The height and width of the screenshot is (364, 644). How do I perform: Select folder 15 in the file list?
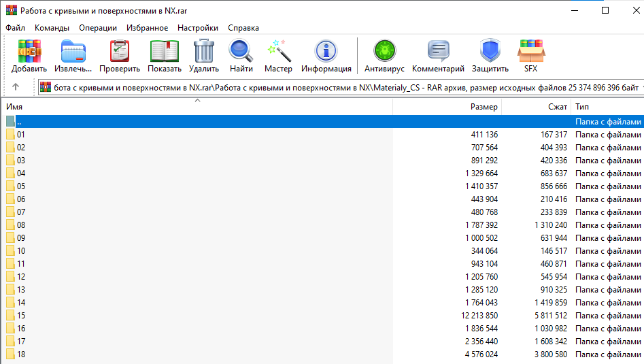click(x=21, y=316)
